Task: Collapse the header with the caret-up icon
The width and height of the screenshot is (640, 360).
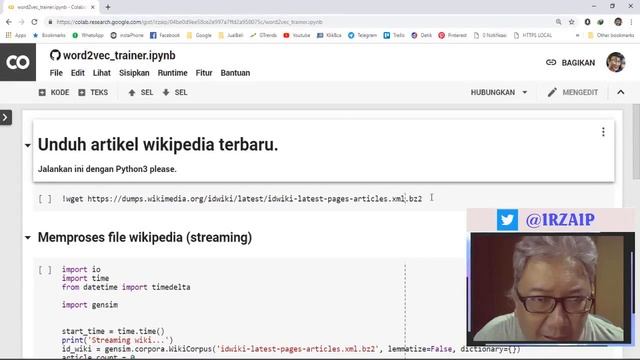Action: [x=620, y=92]
